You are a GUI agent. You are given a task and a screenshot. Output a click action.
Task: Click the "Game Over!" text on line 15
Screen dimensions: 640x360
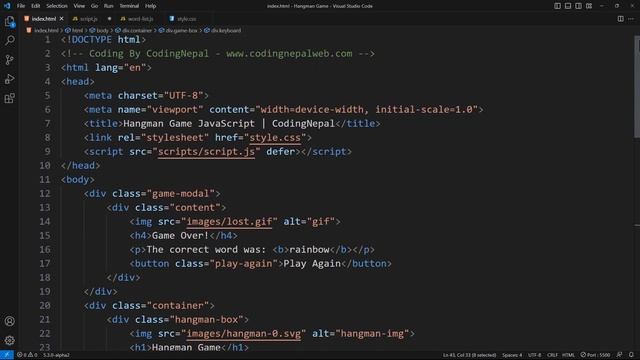[x=180, y=236]
